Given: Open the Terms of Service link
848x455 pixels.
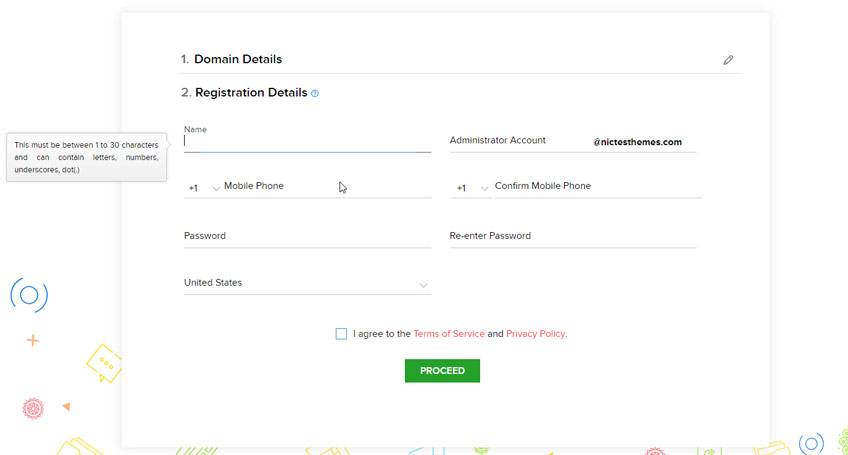Looking at the screenshot, I should [x=449, y=334].
